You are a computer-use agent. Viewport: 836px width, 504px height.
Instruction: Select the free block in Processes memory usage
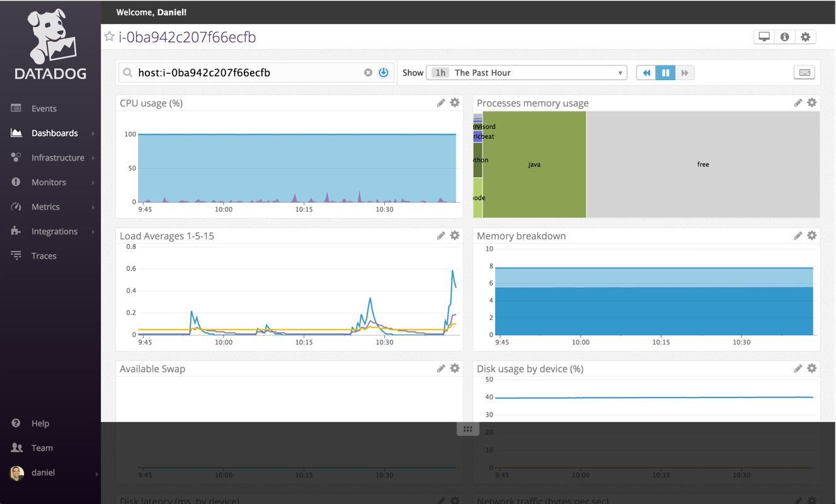point(703,164)
